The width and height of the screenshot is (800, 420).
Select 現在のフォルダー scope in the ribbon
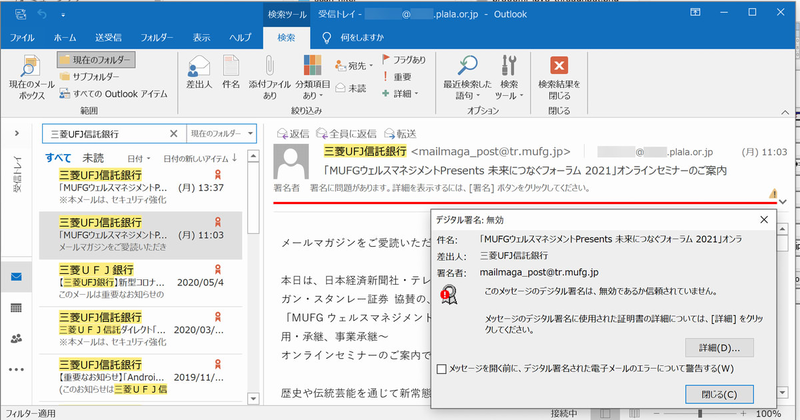point(96,60)
